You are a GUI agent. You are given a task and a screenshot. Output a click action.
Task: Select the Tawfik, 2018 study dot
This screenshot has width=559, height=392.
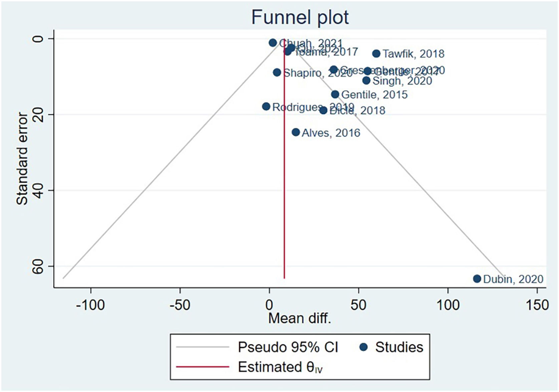[376, 53]
